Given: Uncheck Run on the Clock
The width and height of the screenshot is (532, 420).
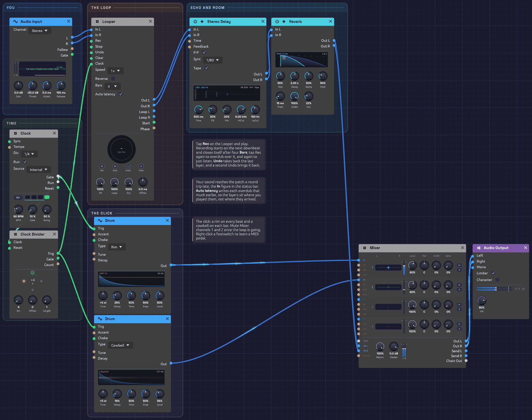Looking at the screenshot, I should (x=25, y=162).
